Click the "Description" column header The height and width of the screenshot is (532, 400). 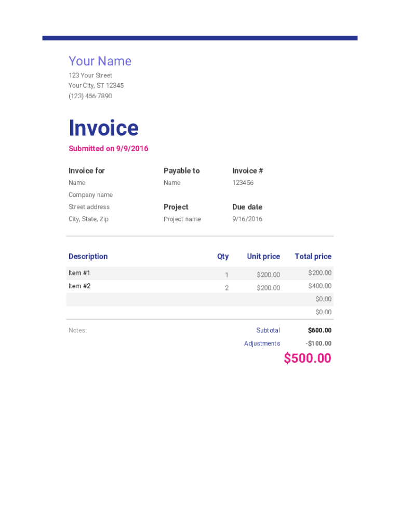pyautogui.click(x=88, y=257)
